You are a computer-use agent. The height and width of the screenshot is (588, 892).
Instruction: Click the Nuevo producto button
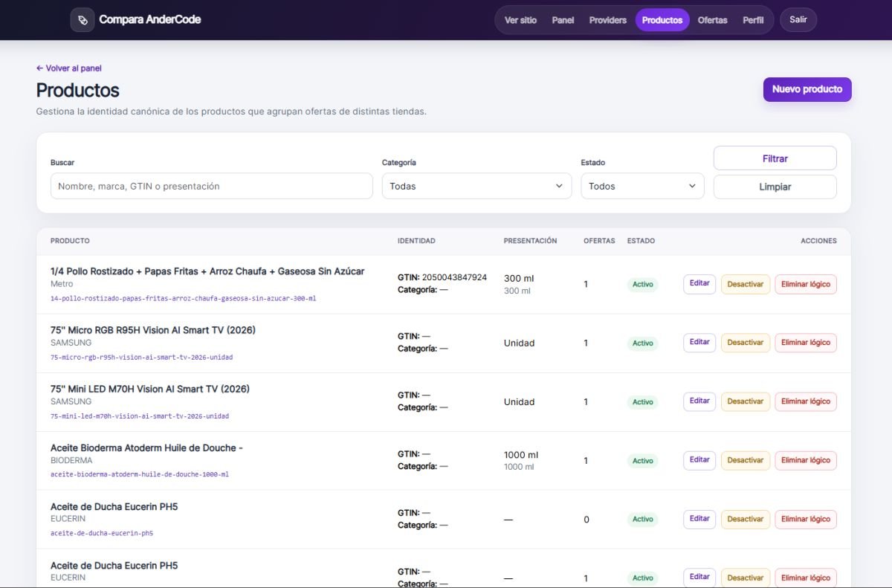[x=807, y=89]
